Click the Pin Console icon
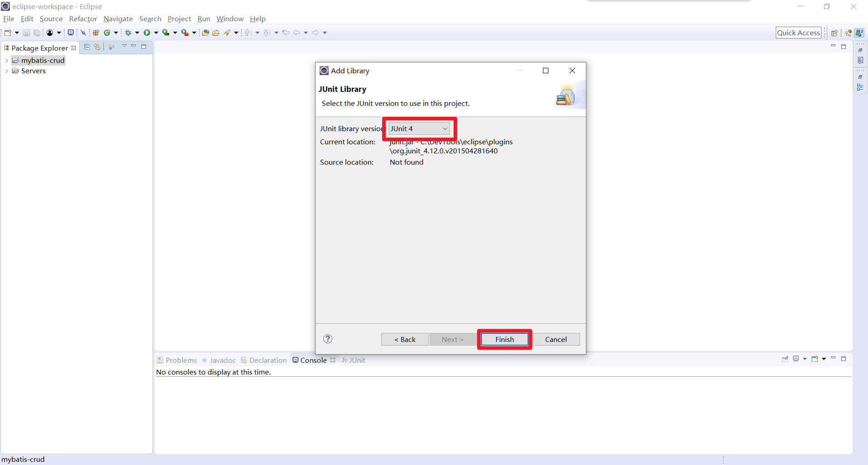The height and width of the screenshot is (465, 868). [785, 359]
